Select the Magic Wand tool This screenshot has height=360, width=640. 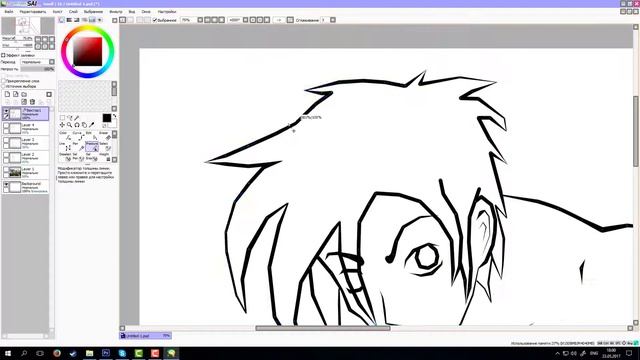(77, 118)
